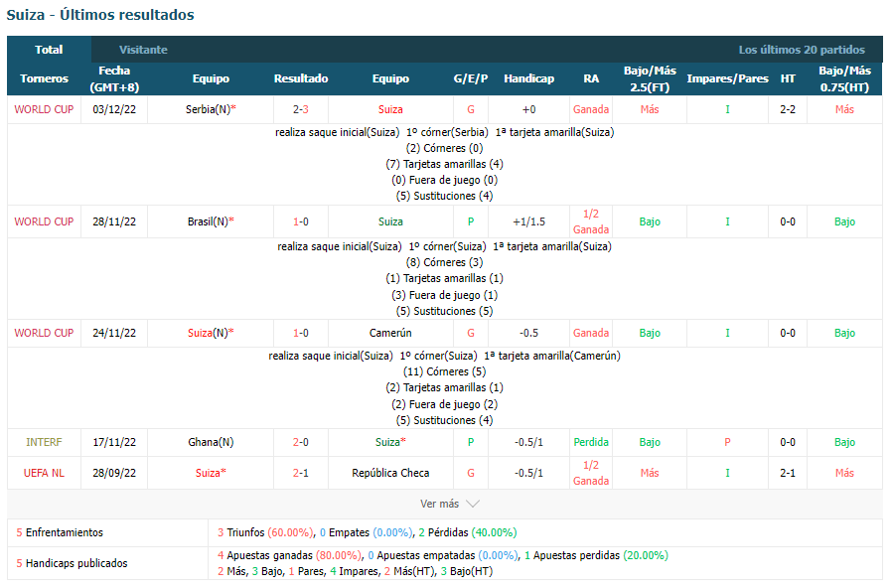The width and height of the screenshot is (892, 588).
Task: Click Suiza(N) team in the Camerún row
Action: [x=211, y=333]
